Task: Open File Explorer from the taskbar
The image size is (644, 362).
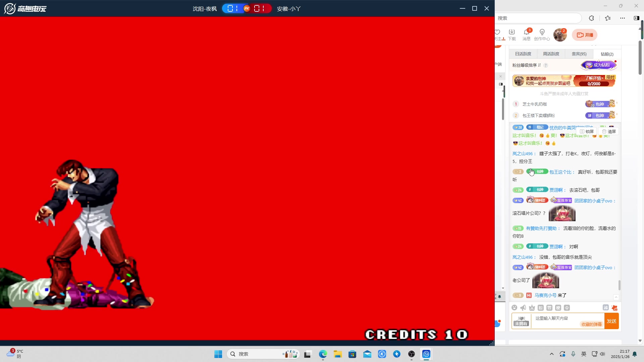Action: click(x=337, y=354)
